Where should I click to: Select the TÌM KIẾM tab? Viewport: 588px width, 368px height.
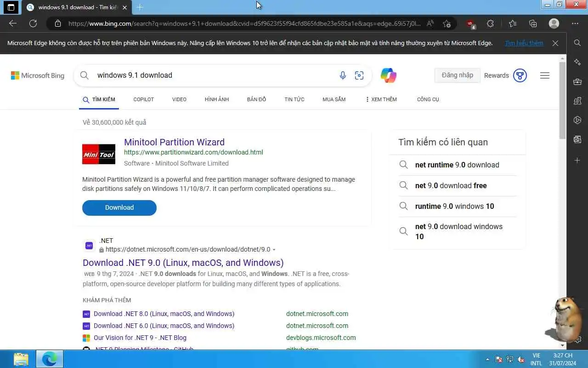[x=99, y=99]
